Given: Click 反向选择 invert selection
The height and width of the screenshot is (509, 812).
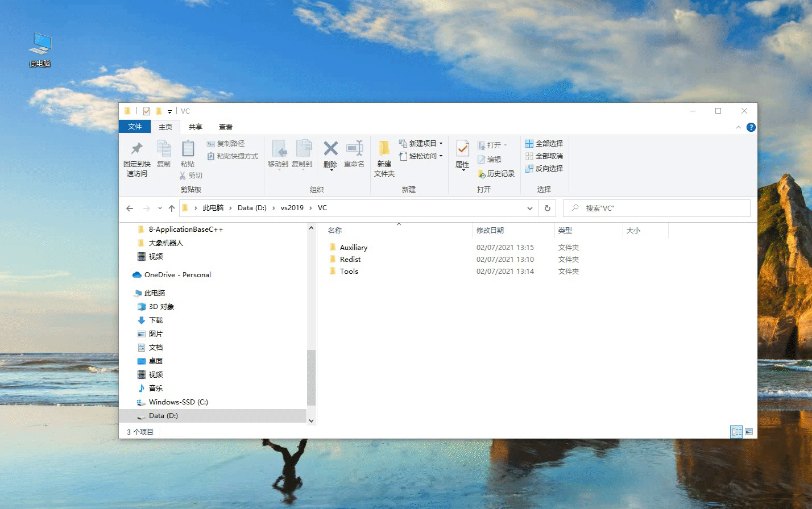Looking at the screenshot, I should point(544,169).
